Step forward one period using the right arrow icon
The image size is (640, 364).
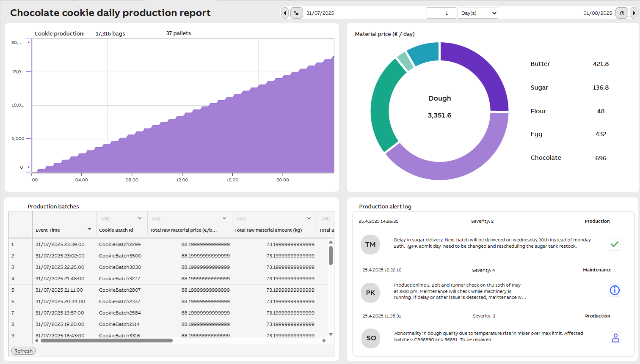click(x=634, y=13)
